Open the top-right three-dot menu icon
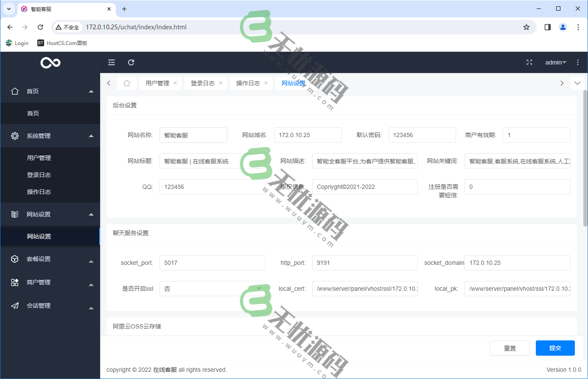Screen dimensions: 588x379 pyautogui.click(x=578, y=62)
